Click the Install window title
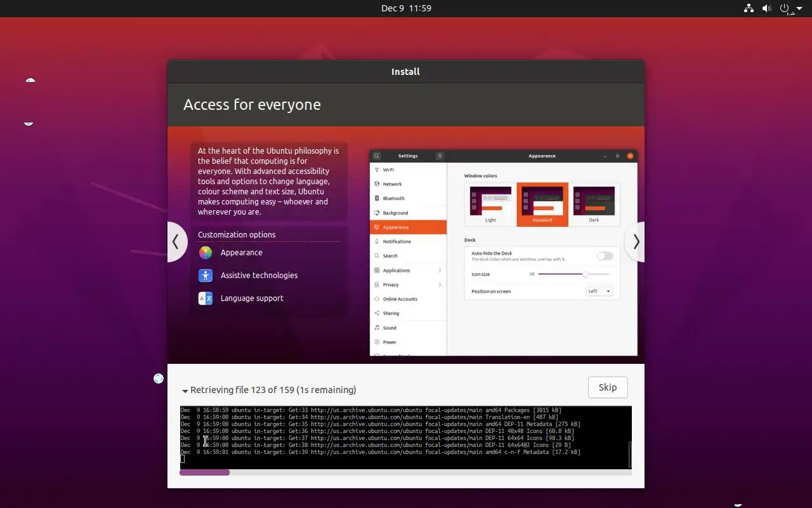This screenshot has height=508, width=812. (x=405, y=72)
